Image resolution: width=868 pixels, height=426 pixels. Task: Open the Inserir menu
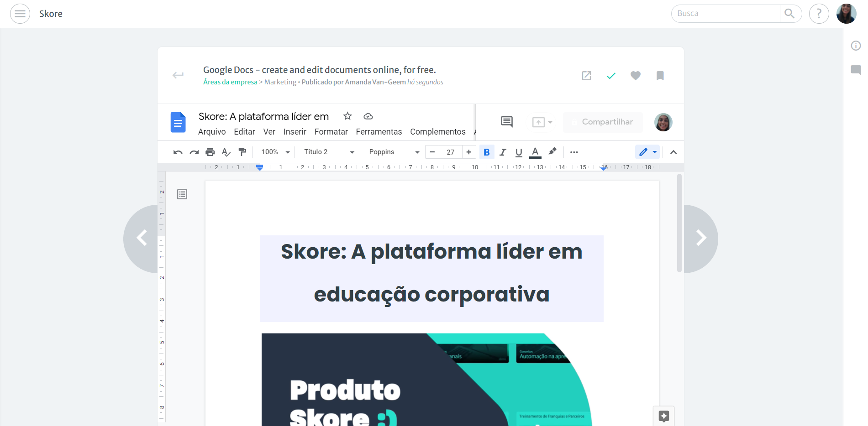click(x=295, y=132)
